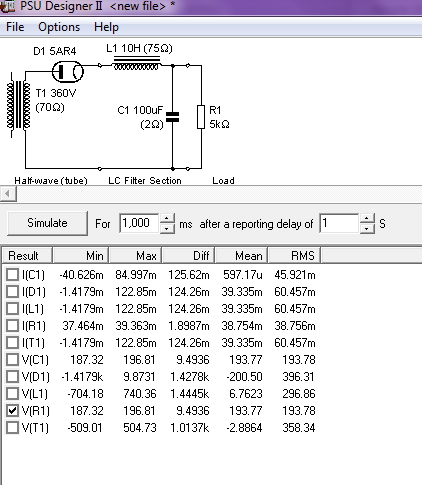Select the V(L1) max value 740.36

[139, 394]
